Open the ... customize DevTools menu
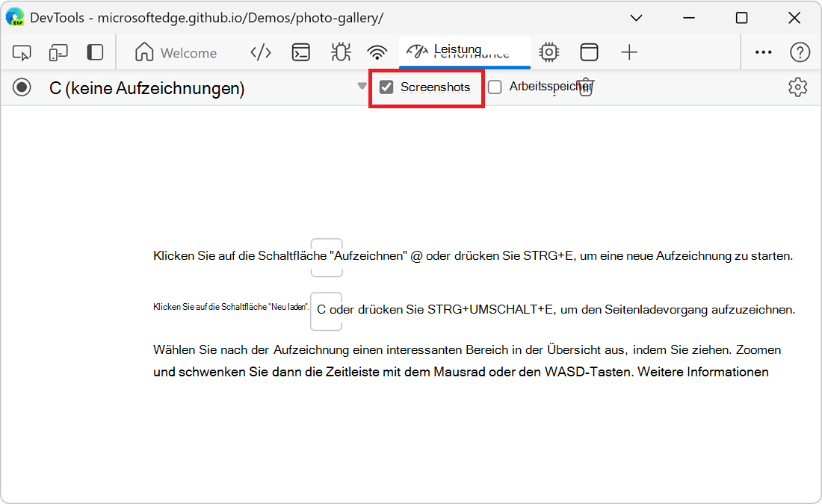This screenshot has width=822, height=504. point(763,52)
